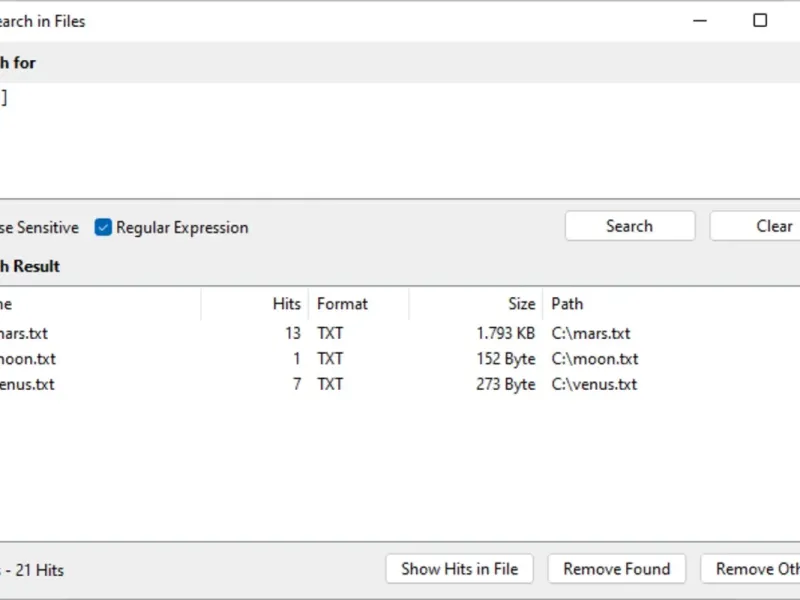Viewport: 800px width, 600px height.
Task: Click the C:\mars.txt path cell
Action: (591, 334)
